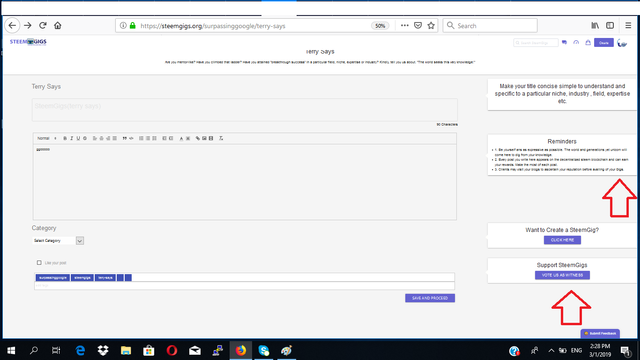Click the insert link icon in editor toolbar
This screenshot has width=640, height=360.
pos(198,138)
